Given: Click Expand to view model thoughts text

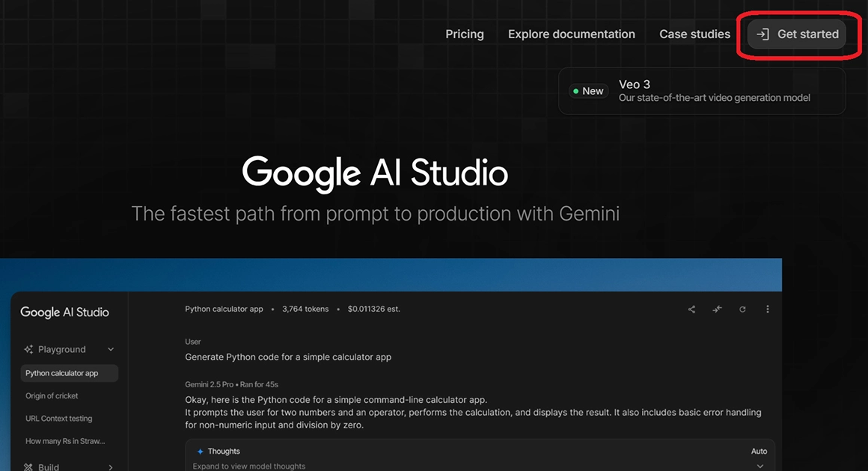Looking at the screenshot, I should tap(249, 466).
